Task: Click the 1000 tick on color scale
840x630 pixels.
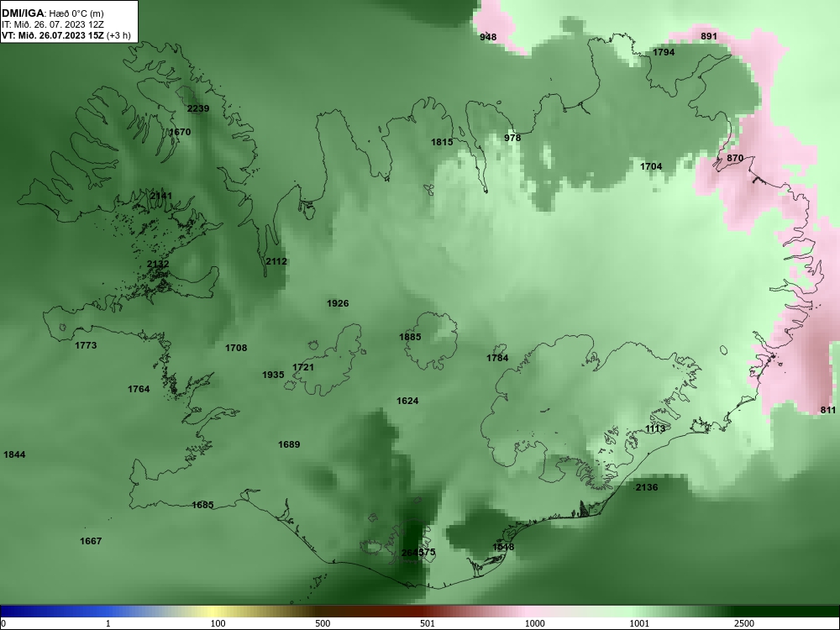Action: (534, 623)
